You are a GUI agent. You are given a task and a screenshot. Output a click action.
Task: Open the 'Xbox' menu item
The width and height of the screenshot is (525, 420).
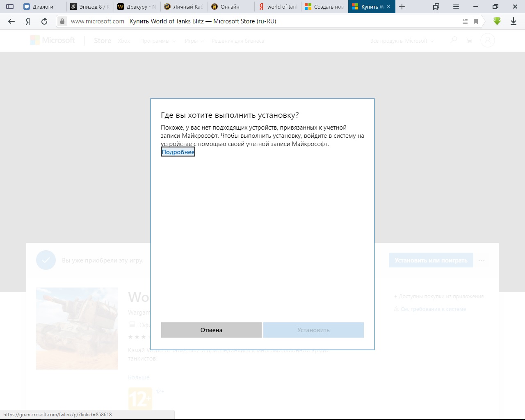tap(124, 41)
